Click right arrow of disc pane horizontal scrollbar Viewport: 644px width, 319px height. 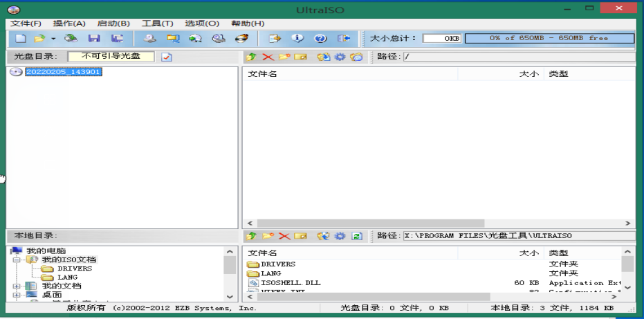point(627,224)
